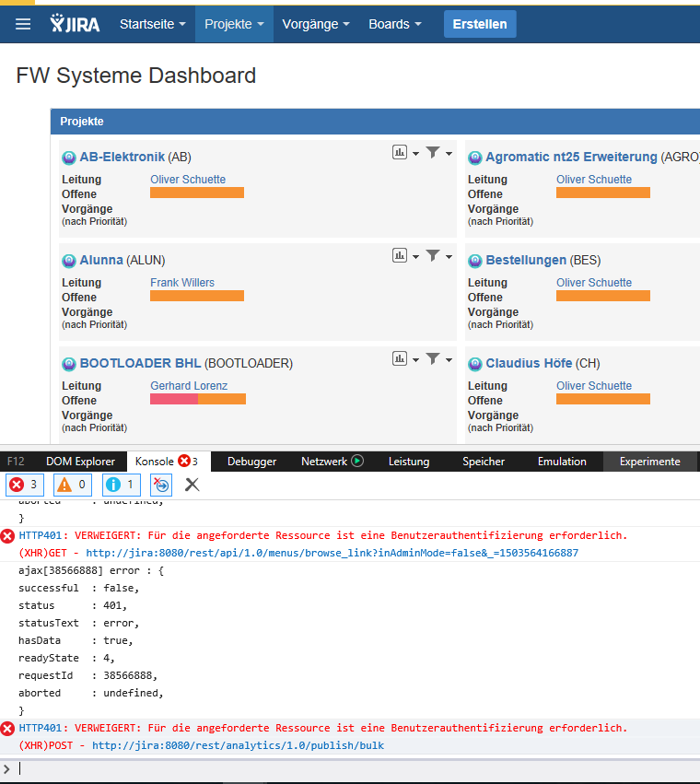Click the Erstellen button
Viewport: 700px width, 784px height.
point(480,24)
